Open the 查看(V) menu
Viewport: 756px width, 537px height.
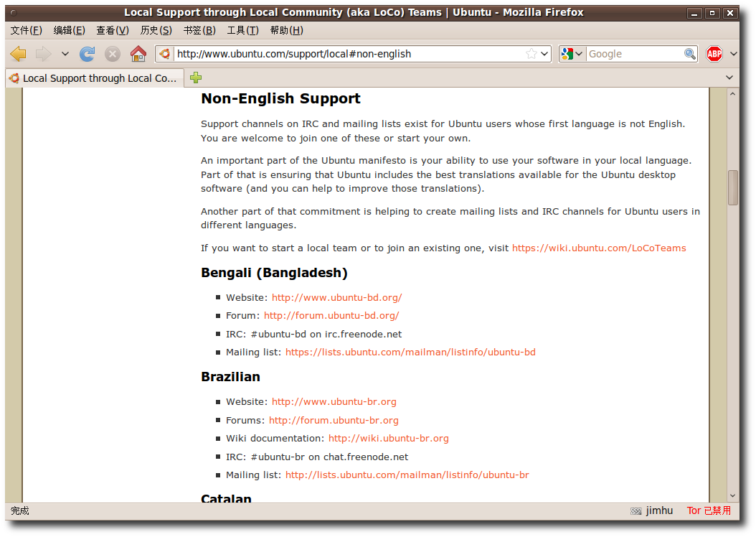pos(113,30)
